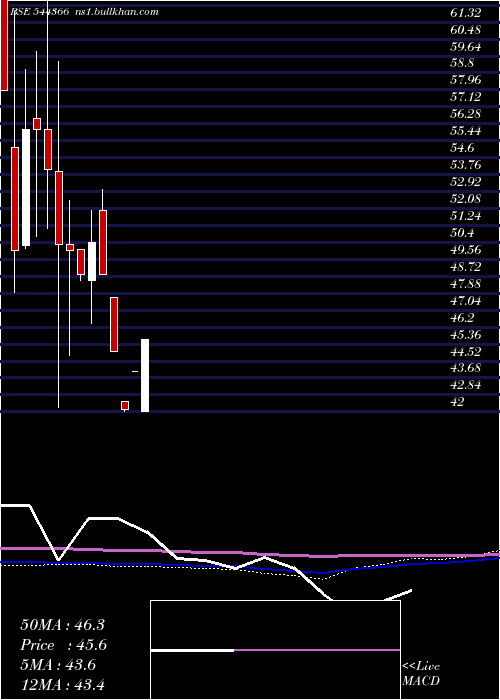Click the 61.32 price axis label

tap(466, 13)
